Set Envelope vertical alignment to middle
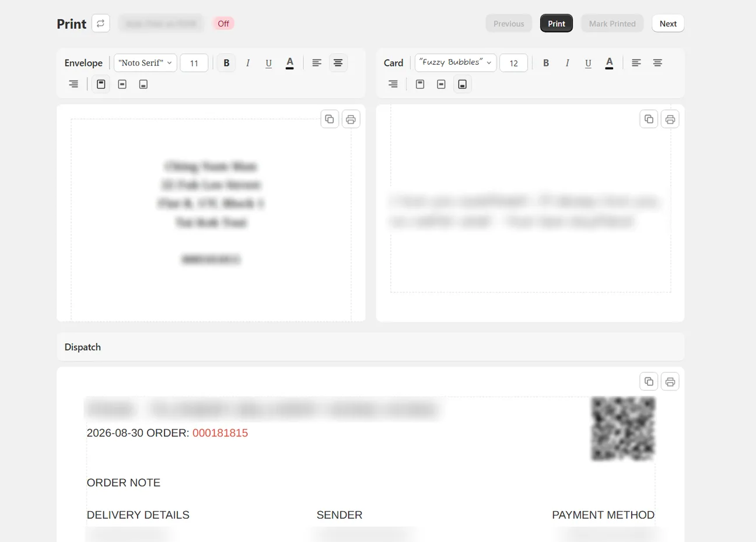The image size is (756, 542). (122, 84)
